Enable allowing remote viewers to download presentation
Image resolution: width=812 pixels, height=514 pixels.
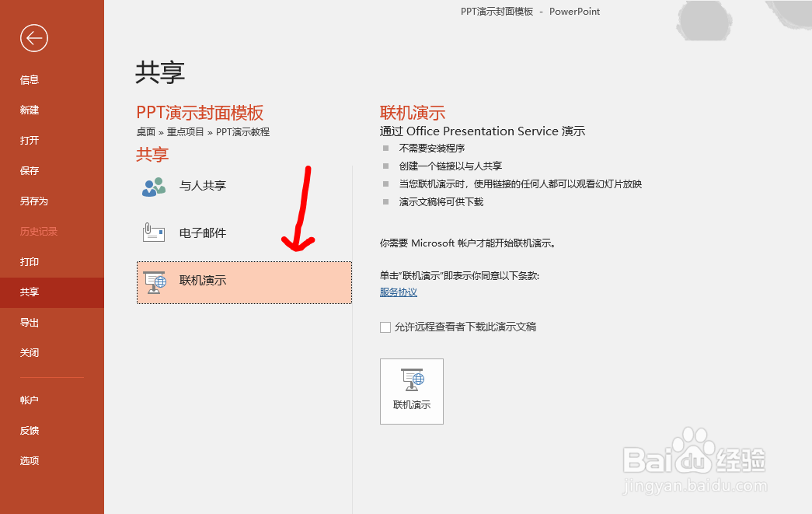click(385, 327)
